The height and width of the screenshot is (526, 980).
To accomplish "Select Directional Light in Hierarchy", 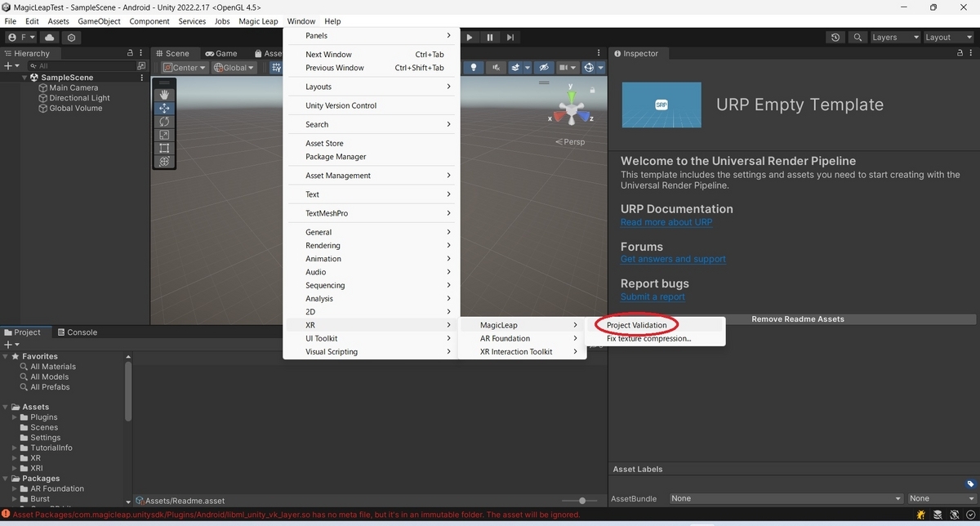I will pos(79,98).
